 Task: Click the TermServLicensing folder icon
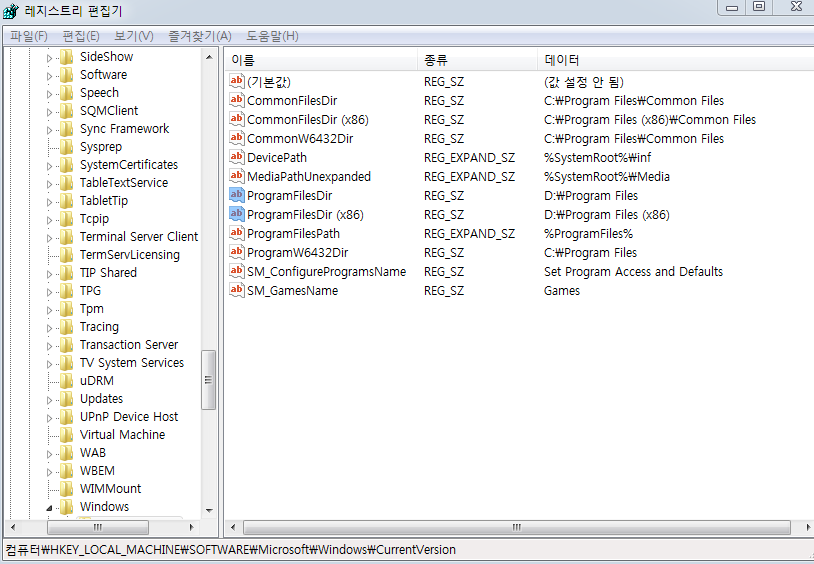(66, 255)
